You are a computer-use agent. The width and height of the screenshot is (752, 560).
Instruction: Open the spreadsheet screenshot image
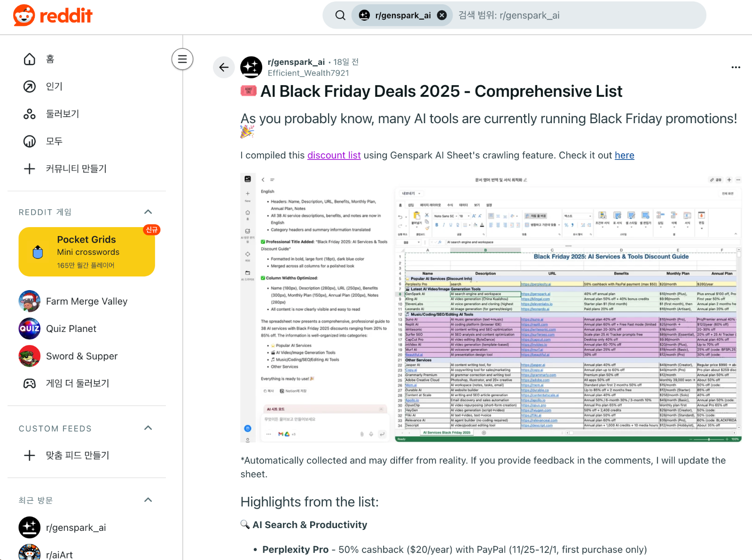pos(491,308)
